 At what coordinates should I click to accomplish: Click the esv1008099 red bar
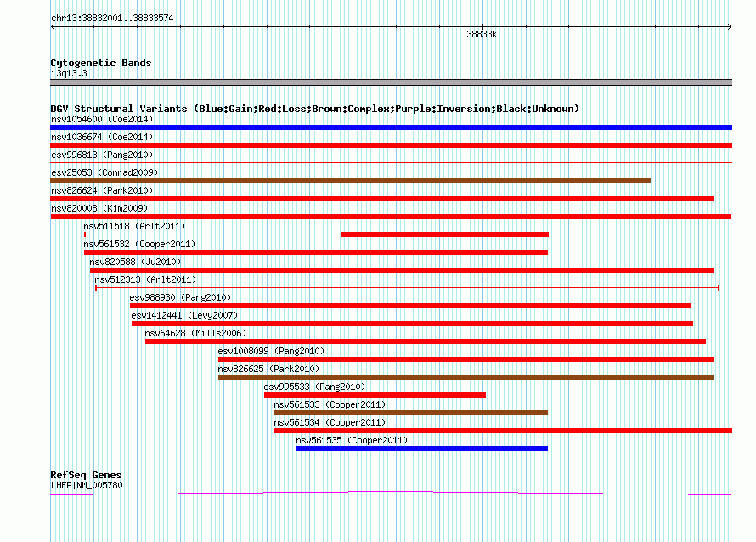pyautogui.click(x=465, y=359)
